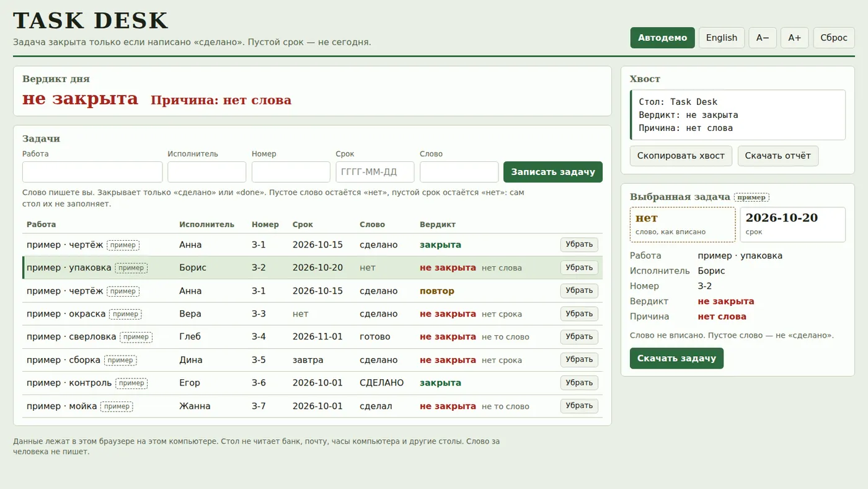
Task: Focus the Исполнитель input field
Action: 207,172
